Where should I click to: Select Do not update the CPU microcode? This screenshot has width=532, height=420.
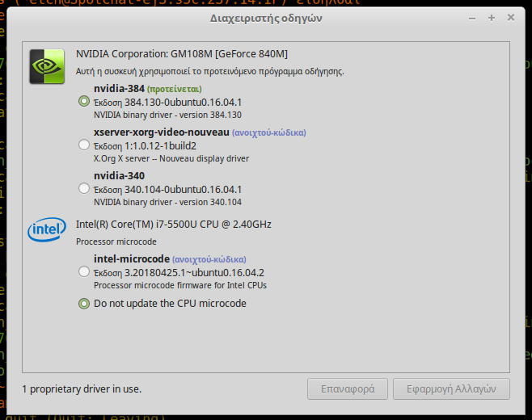coord(84,304)
